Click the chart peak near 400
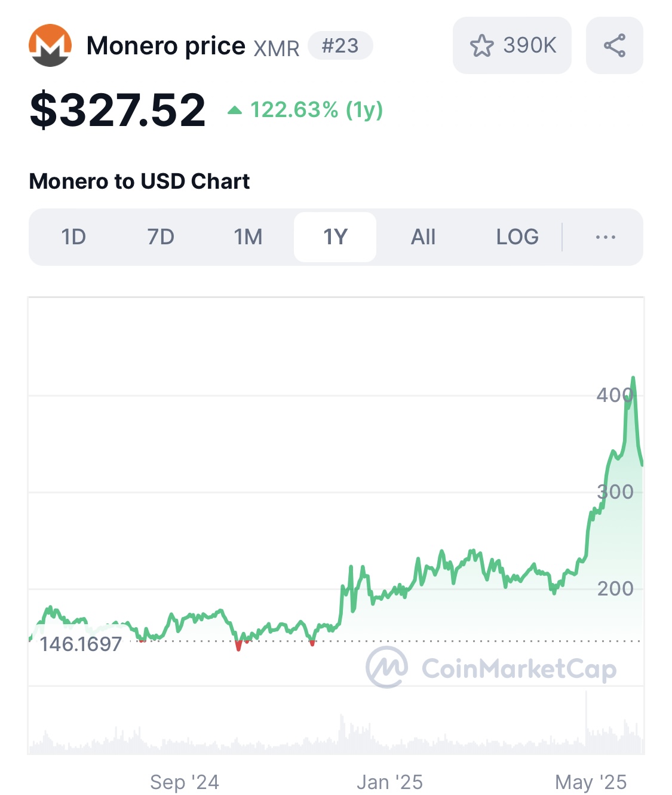The image size is (672, 795). pyautogui.click(x=633, y=378)
